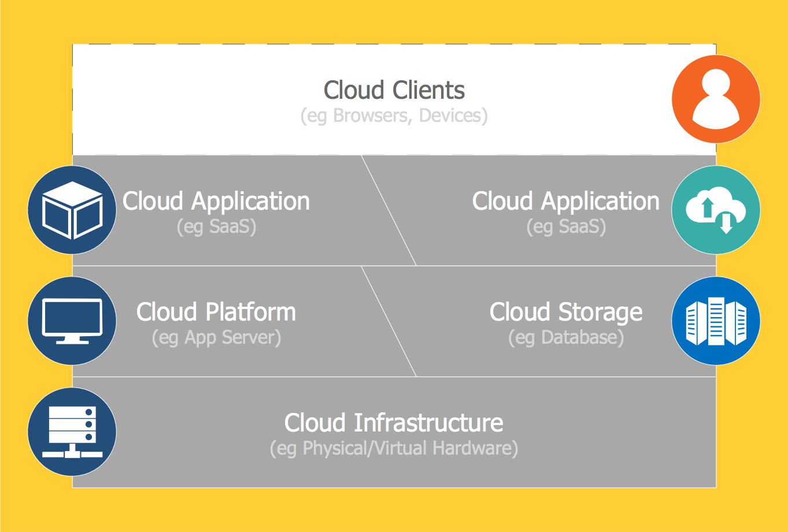
Task: Click '(eg SaaS)' under the cube-side Cloud Application
Action: tap(216, 226)
